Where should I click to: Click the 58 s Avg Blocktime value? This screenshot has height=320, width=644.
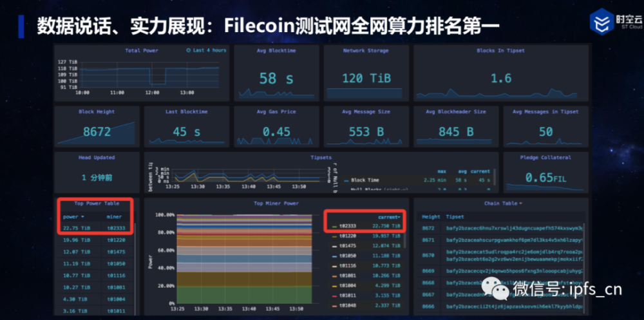coord(276,78)
